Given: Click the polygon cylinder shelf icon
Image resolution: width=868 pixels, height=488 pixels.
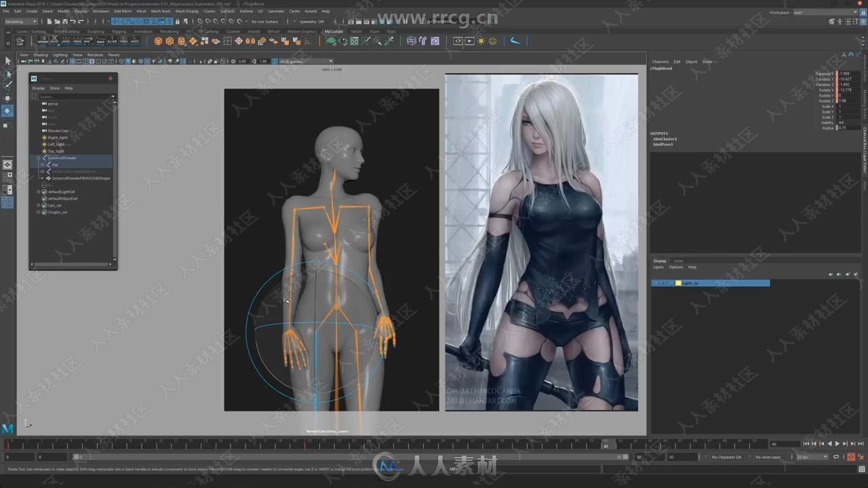Looking at the screenshot, I should (x=181, y=41).
